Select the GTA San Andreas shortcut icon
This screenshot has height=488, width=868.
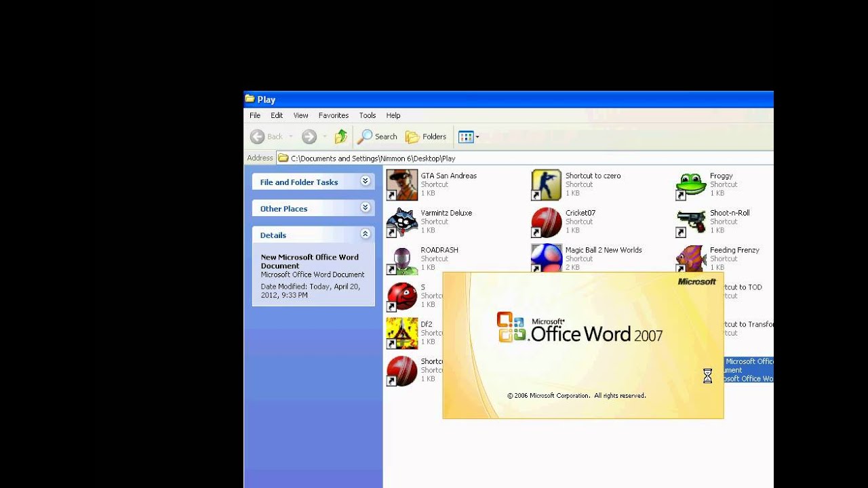(402, 185)
